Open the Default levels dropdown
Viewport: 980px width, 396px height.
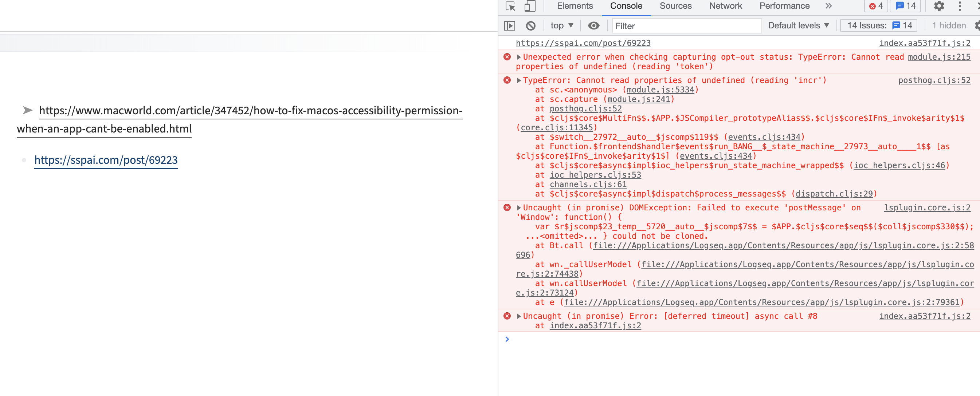pos(798,25)
